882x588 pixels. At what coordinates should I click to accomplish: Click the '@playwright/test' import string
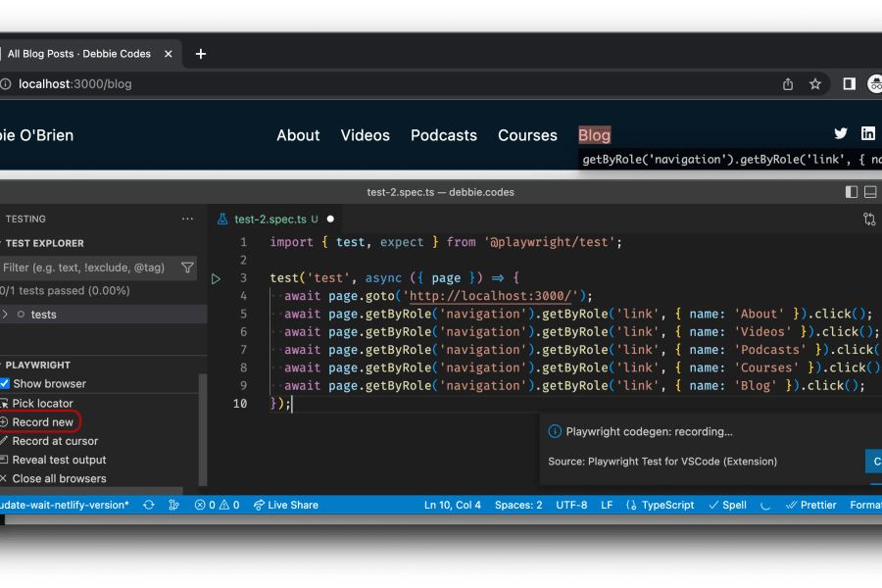[549, 242]
